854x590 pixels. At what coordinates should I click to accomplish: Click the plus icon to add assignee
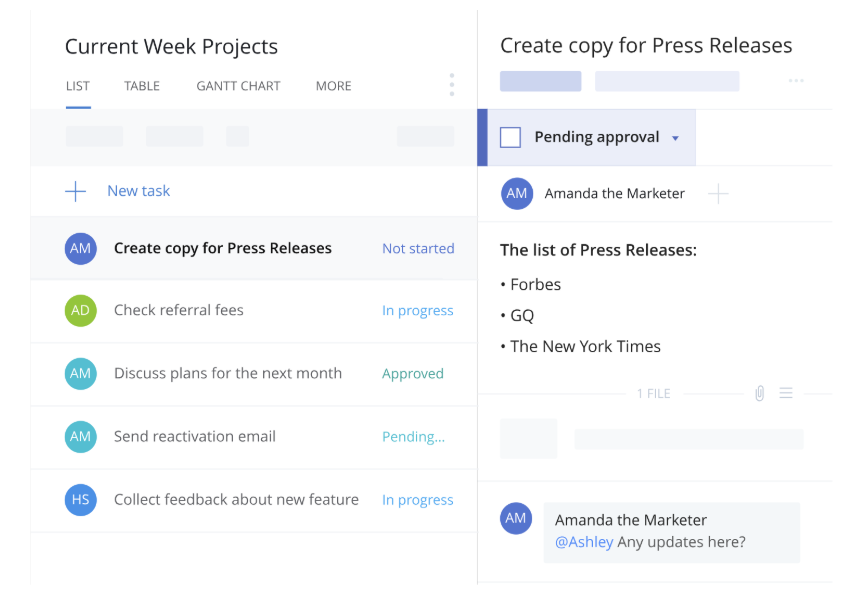click(718, 194)
